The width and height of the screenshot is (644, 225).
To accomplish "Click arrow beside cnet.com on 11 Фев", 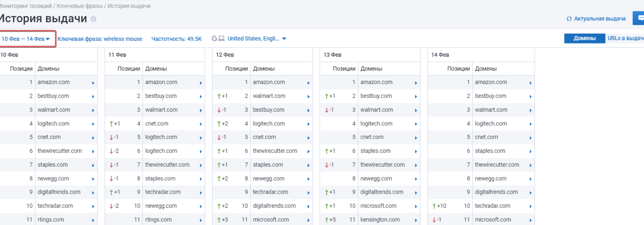I will (x=201, y=124).
